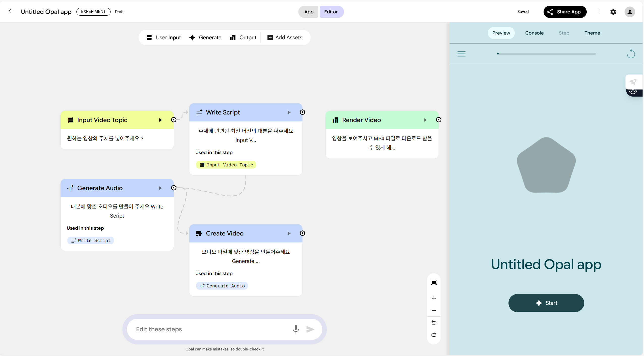This screenshot has width=644, height=356.
Task: Switch to App view toggle
Action: click(309, 12)
